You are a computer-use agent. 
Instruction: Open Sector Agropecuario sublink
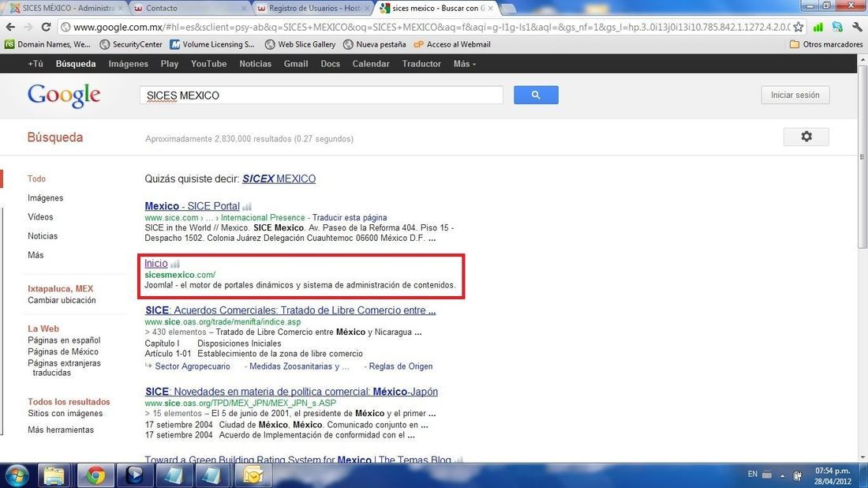(192, 366)
